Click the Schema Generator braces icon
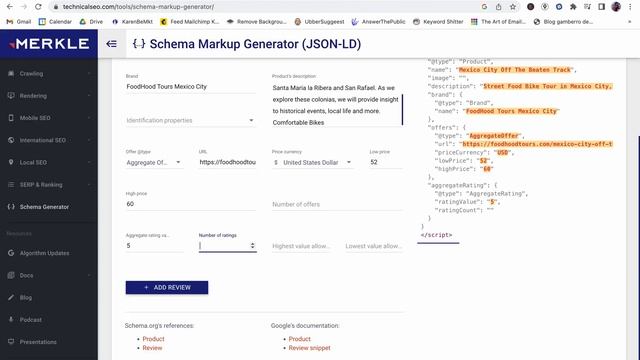Viewport: 640px width, 360px height. 11,207
